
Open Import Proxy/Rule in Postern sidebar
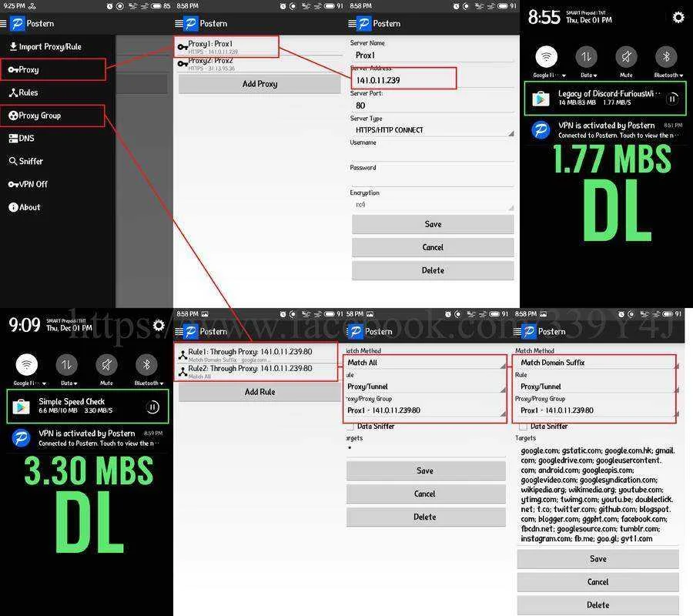point(45,46)
